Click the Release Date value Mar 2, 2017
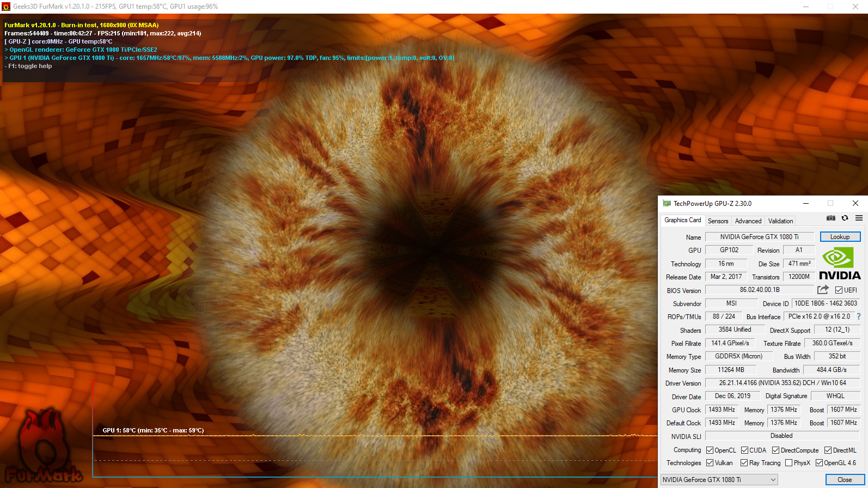The height and width of the screenshot is (488, 868). pos(726,277)
